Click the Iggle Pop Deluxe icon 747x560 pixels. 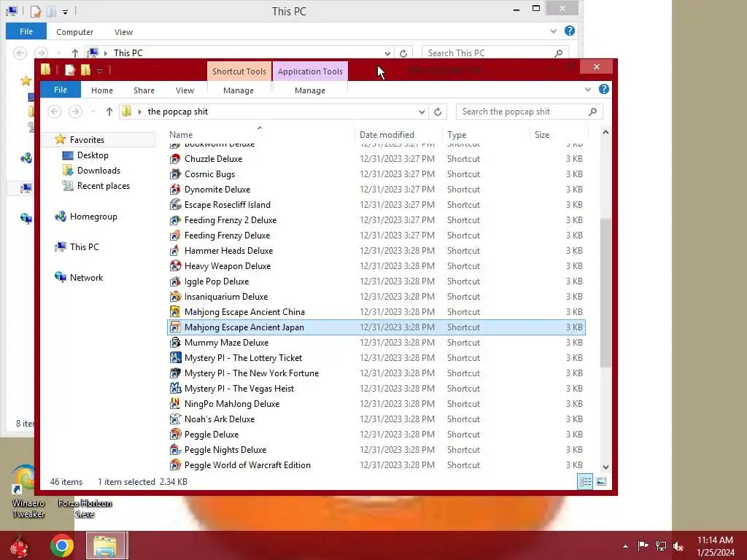(x=175, y=281)
